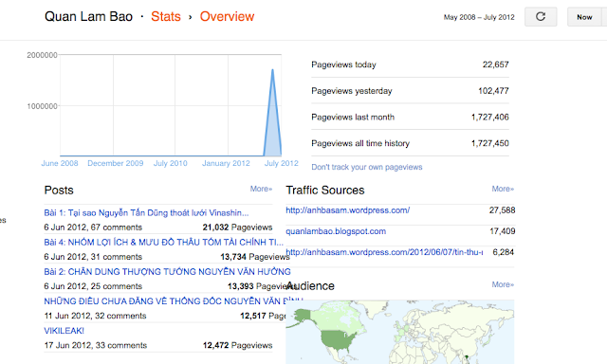The image size is (607, 364).
Task: Open More link in Audience section
Action: pyautogui.click(x=503, y=284)
